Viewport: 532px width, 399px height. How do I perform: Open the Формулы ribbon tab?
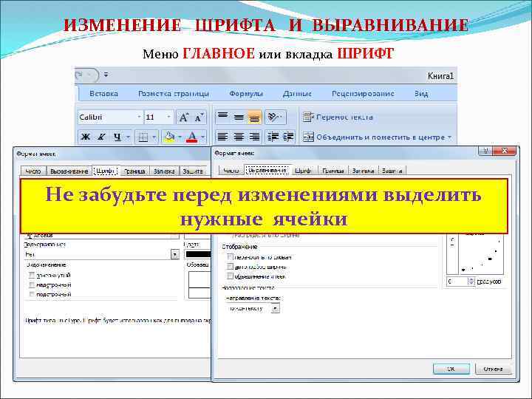click(246, 94)
